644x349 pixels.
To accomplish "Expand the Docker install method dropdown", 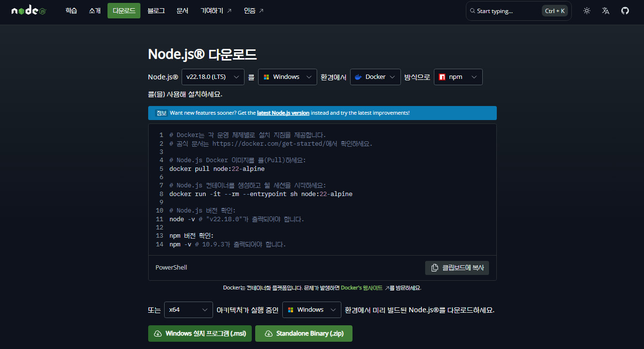I will point(375,77).
